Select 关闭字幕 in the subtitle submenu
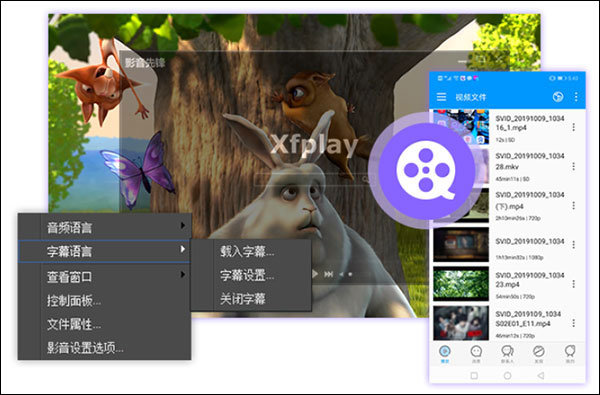This screenshot has height=395, width=600. pos(251,299)
